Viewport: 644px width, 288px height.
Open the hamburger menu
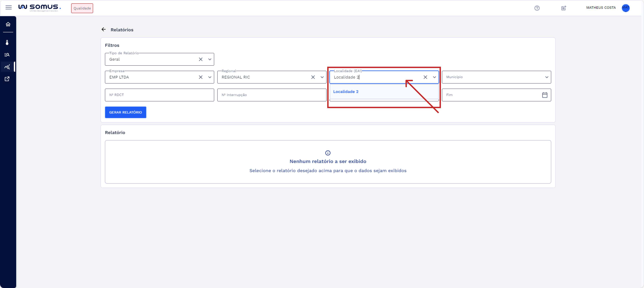pyautogui.click(x=8, y=7)
